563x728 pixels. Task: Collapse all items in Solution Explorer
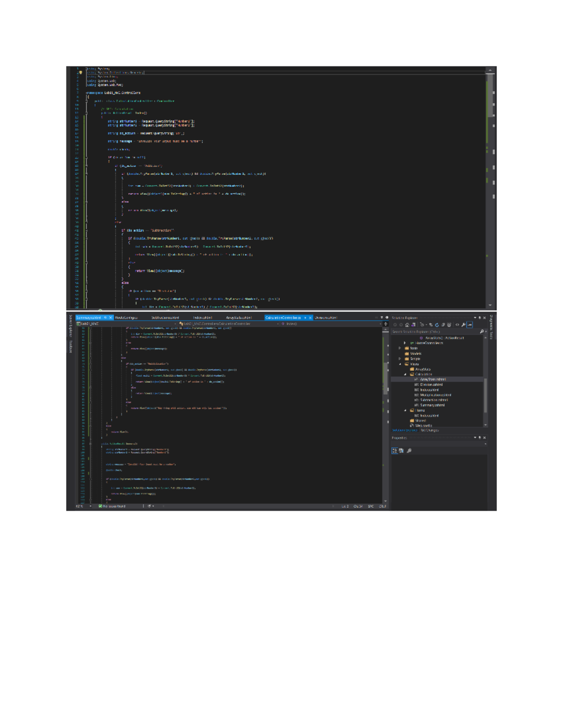point(443,325)
